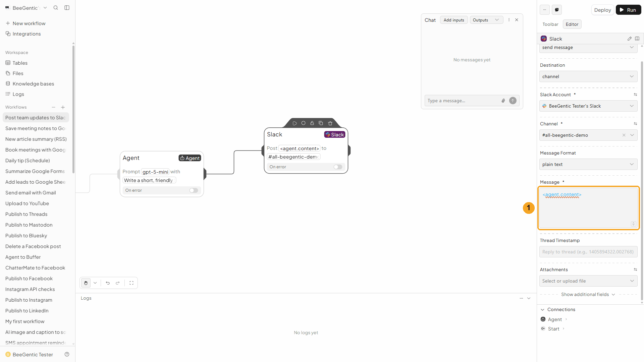The width and height of the screenshot is (644, 362).
Task: Undo the last canvas action
Action: (108, 283)
